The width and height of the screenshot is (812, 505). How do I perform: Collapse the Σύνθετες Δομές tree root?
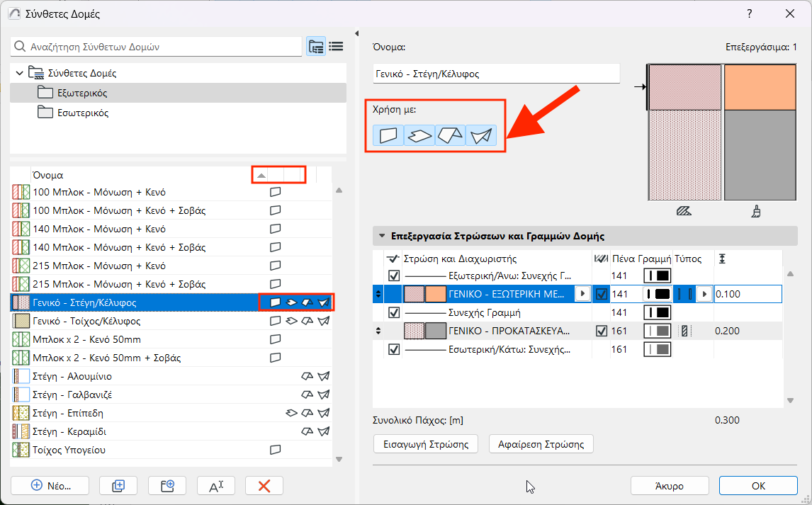tap(20, 73)
